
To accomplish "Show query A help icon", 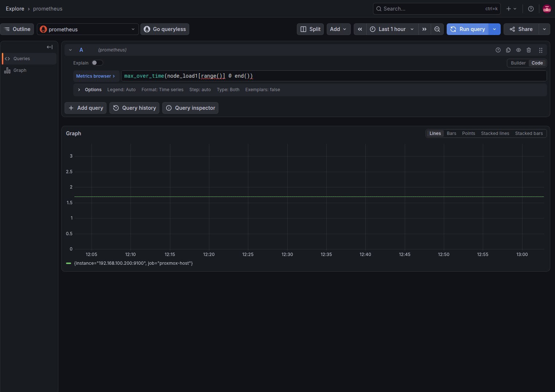I will [498, 50].
